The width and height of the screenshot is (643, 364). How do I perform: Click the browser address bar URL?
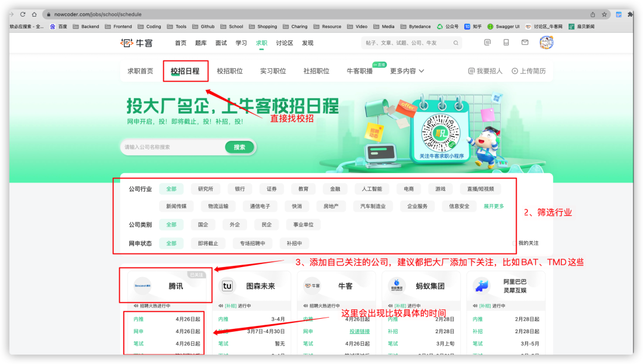98,14
